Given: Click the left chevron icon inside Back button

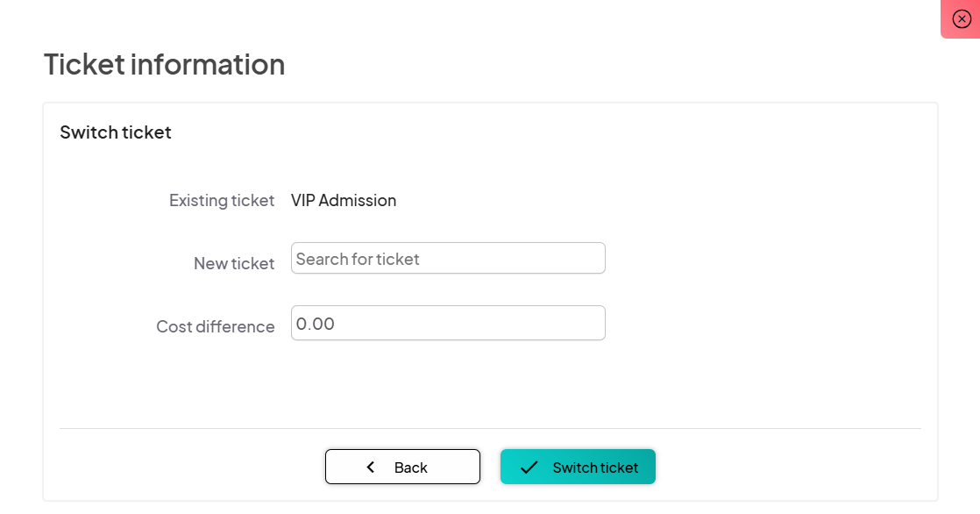Looking at the screenshot, I should pyautogui.click(x=370, y=467).
